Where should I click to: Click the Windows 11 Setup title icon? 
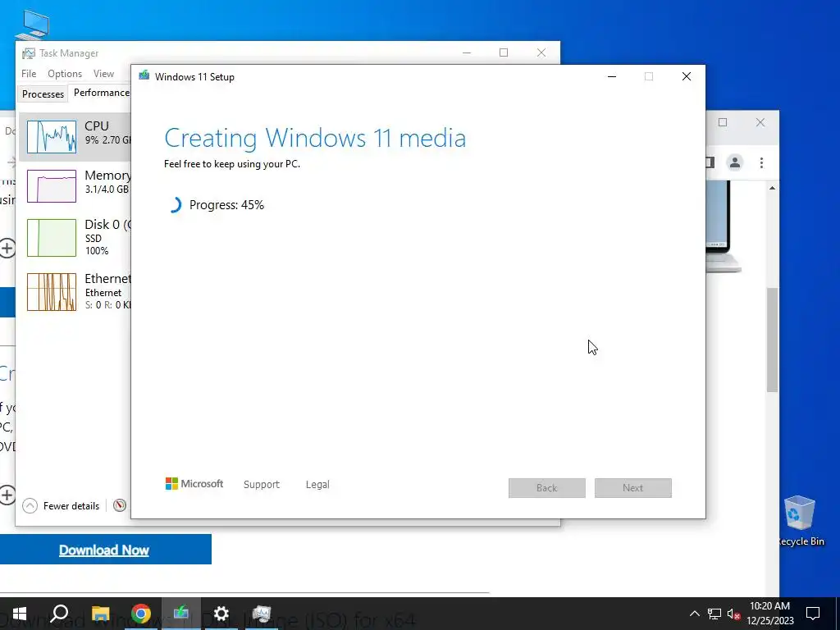click(x=144, y=76)
